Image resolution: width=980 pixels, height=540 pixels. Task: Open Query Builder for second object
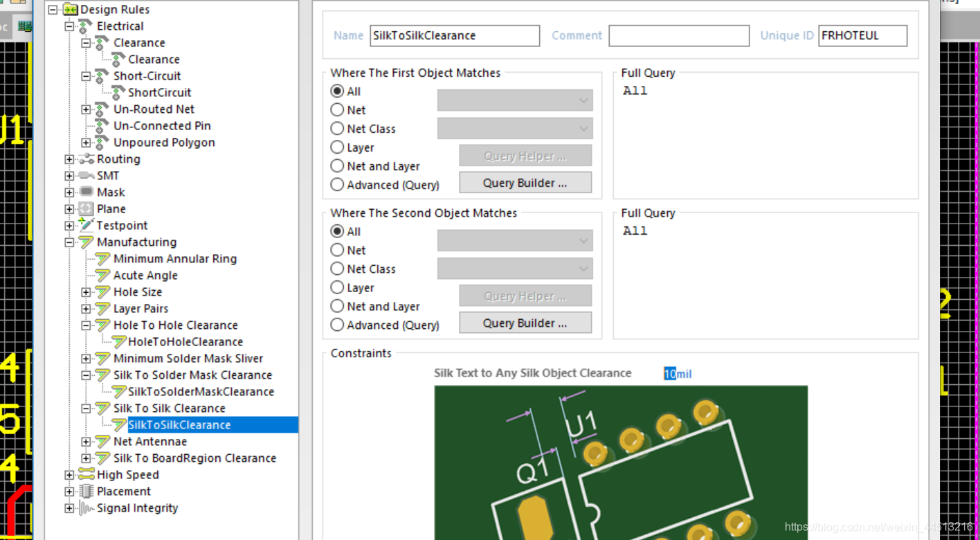tap(525, 323)
